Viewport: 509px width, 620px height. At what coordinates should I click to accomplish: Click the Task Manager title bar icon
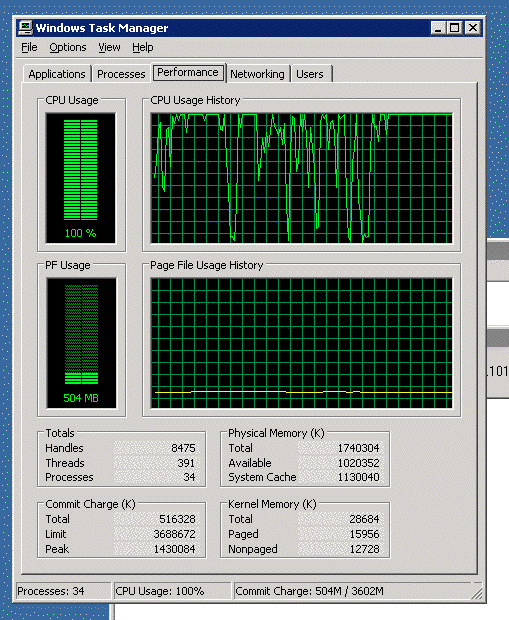(25, 28)
